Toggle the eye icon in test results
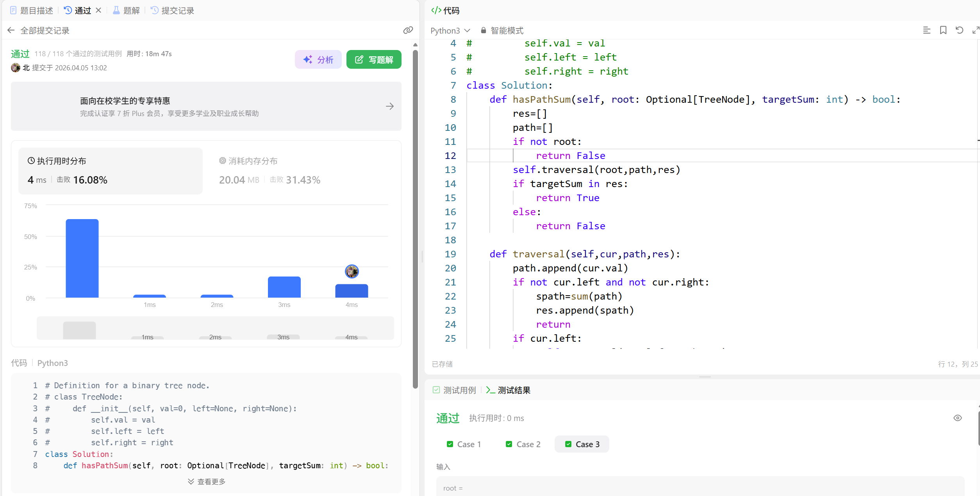 (957, 418)
